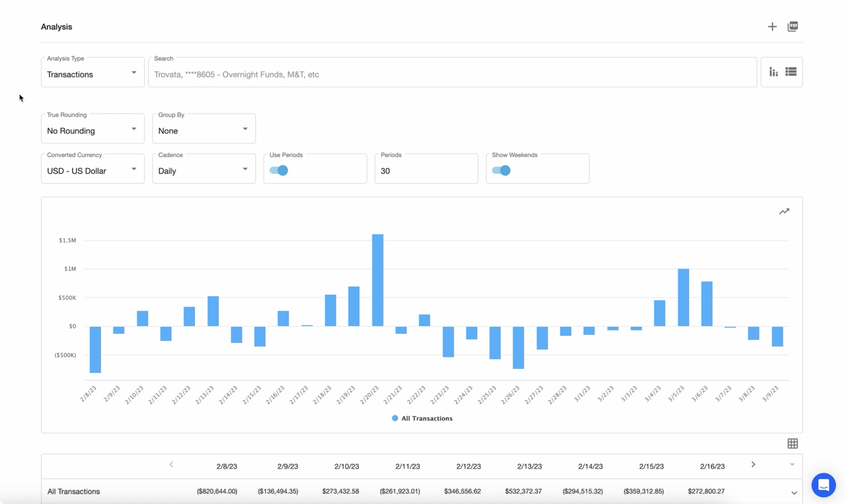
Task: Click the plus icon to add an analysis
Action: (772, 26)
